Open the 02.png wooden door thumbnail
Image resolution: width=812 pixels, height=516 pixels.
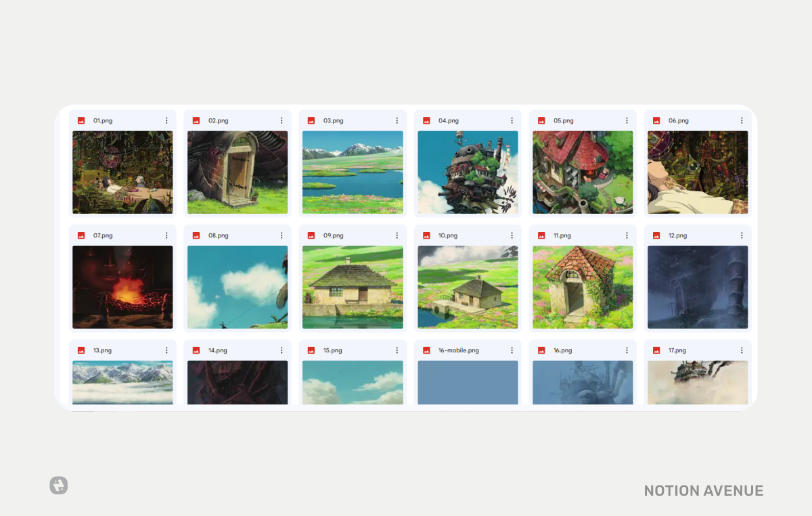tap(238, 172)
